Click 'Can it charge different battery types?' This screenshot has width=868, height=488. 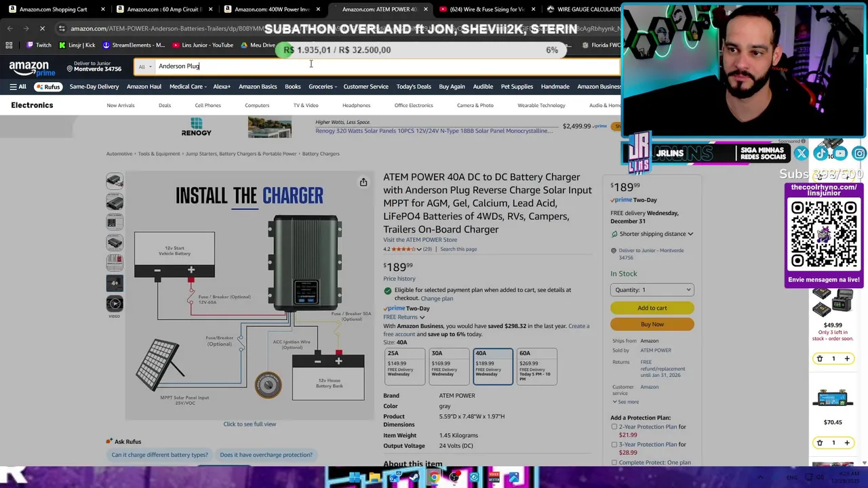pyautogui.click(x=159, y=455)
